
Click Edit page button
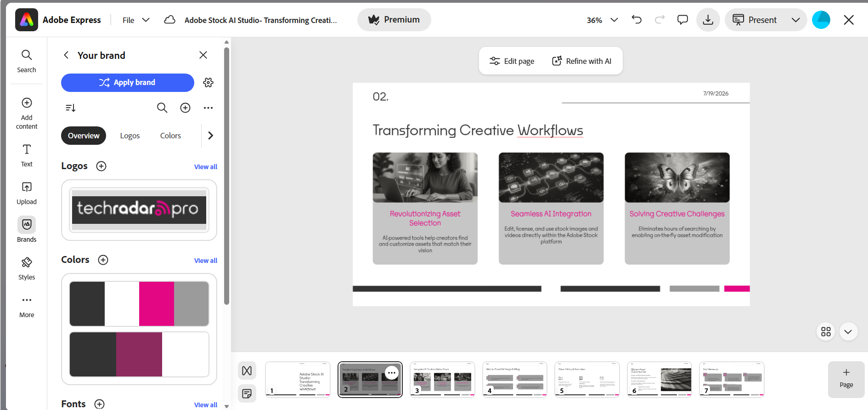[x=512, y=61]
